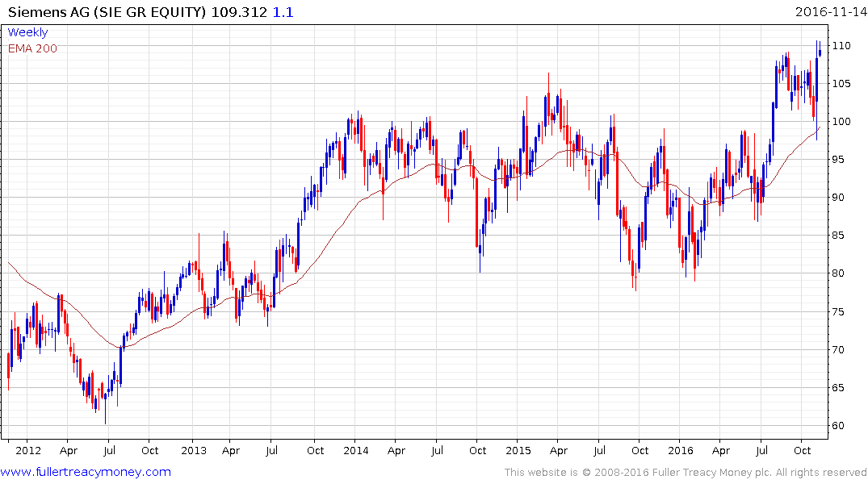Click the copyright notice text
The image size is (868, 484).
(686, 473)
